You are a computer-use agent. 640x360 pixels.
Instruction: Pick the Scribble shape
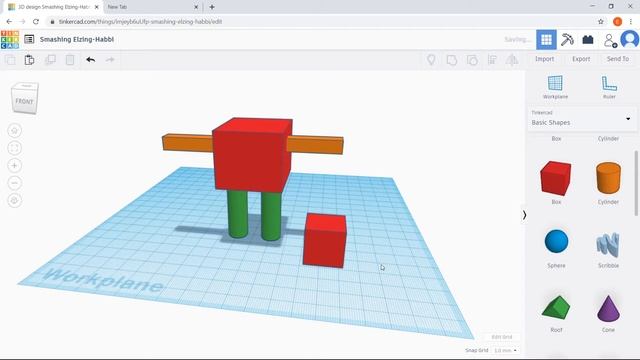click(608, 245)
